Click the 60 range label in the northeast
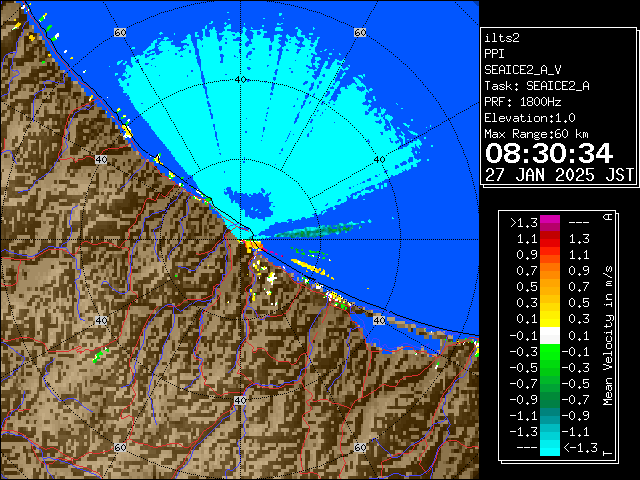The width and height of the screenshot is (640, 480). point(360,32)
